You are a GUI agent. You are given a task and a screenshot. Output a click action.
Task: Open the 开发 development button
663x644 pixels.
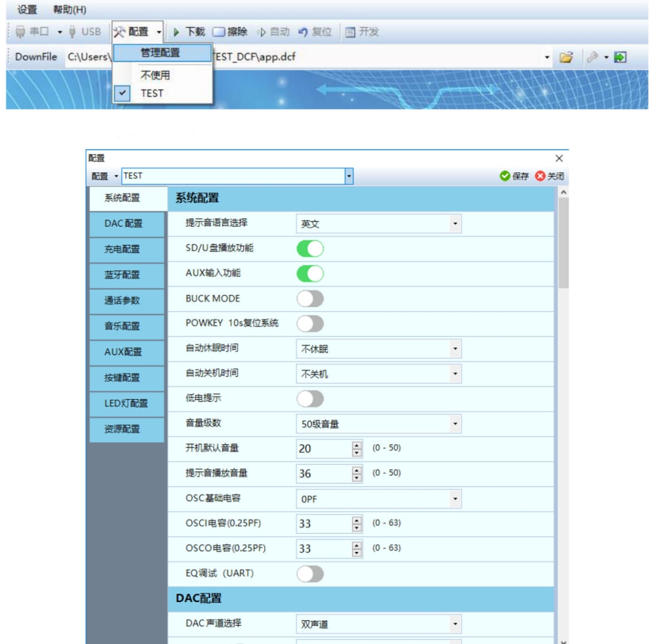click(x=362, y=32)
